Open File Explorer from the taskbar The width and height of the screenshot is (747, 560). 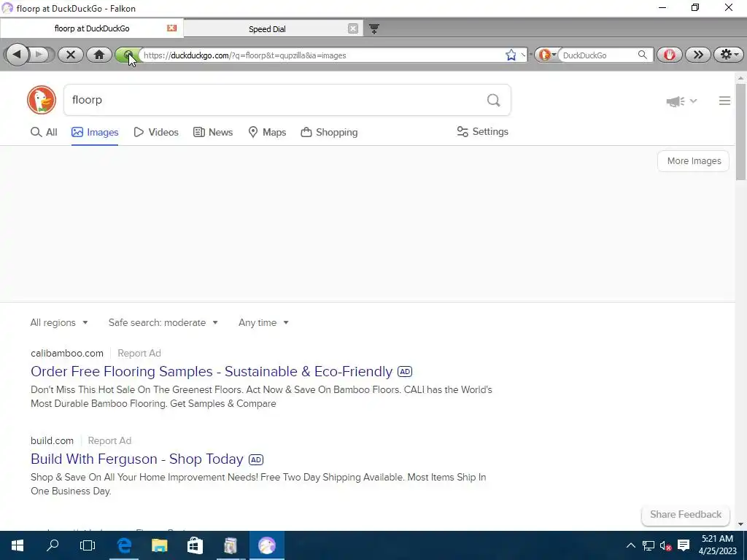160,545
